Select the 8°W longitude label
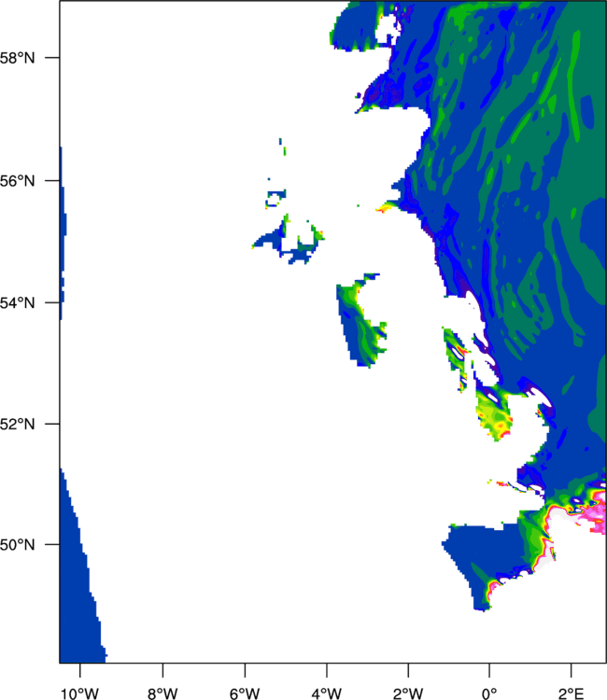Image resolution: width=607 pixels, height=700 pixels. coord(162,692)
